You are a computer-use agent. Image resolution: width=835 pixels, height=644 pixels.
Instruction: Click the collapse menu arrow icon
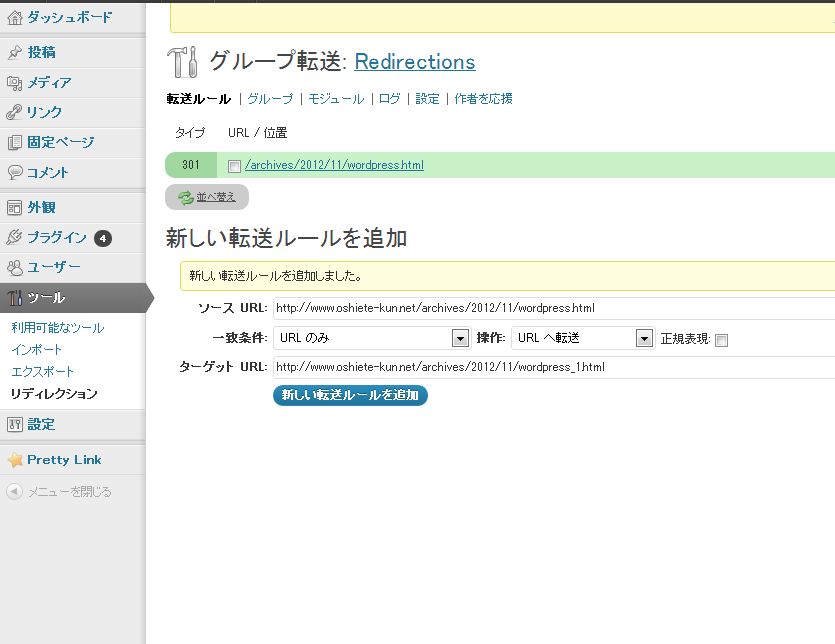point(14,491)
